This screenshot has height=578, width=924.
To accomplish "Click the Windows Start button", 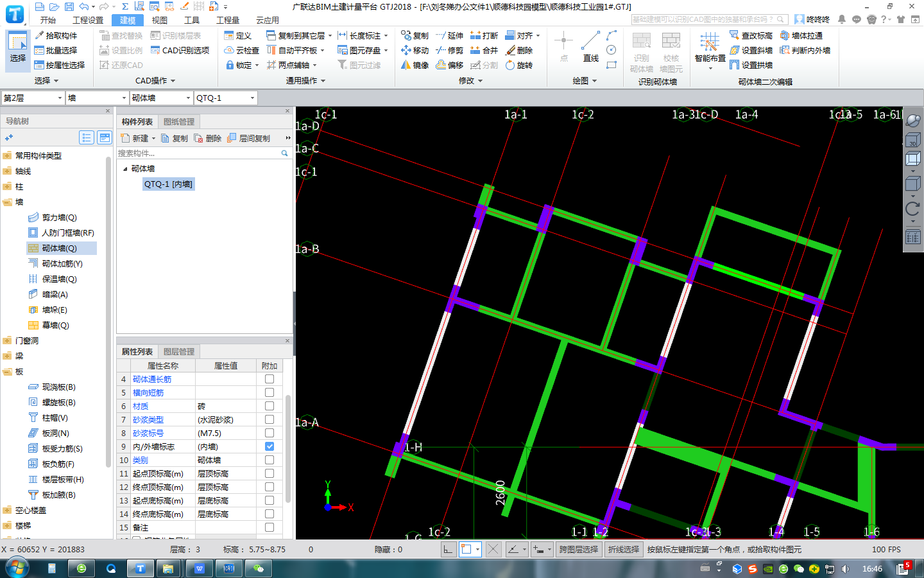I will coord(17,568).
